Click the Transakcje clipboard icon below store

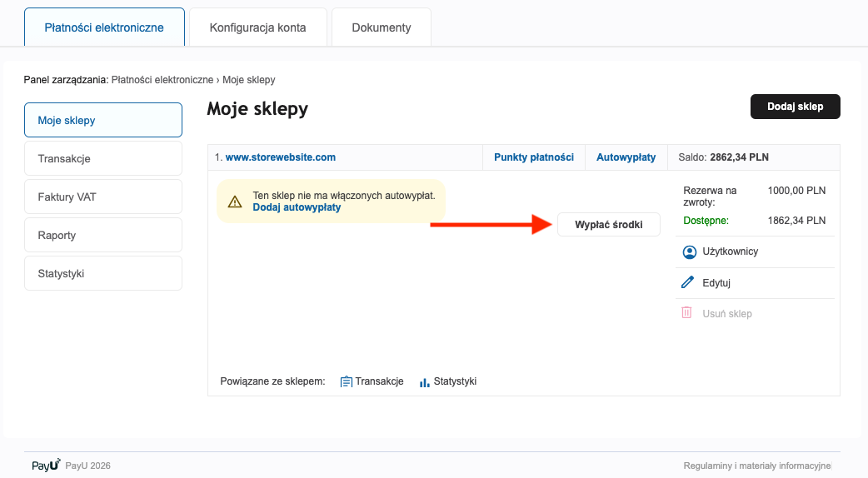tap(347, 381)
